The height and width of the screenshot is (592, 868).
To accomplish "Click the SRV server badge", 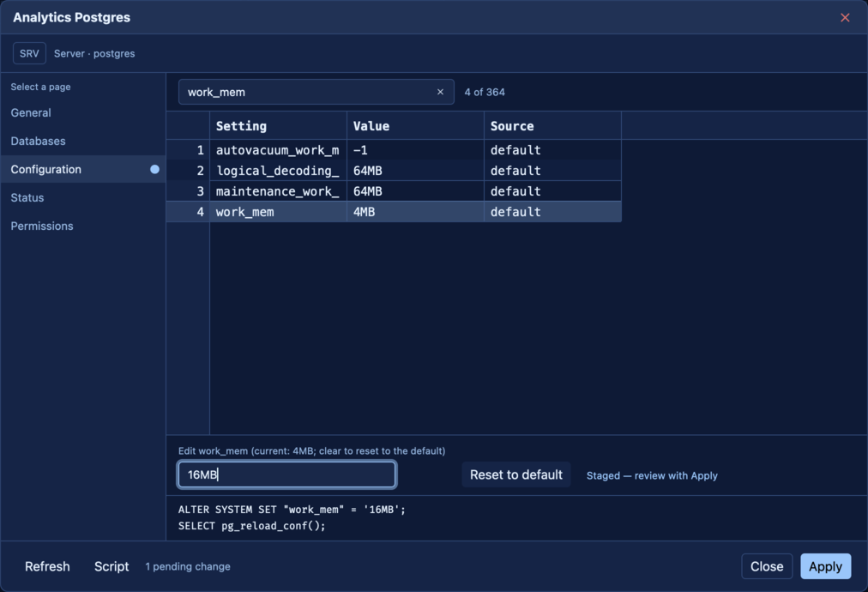I will [29, 54].
